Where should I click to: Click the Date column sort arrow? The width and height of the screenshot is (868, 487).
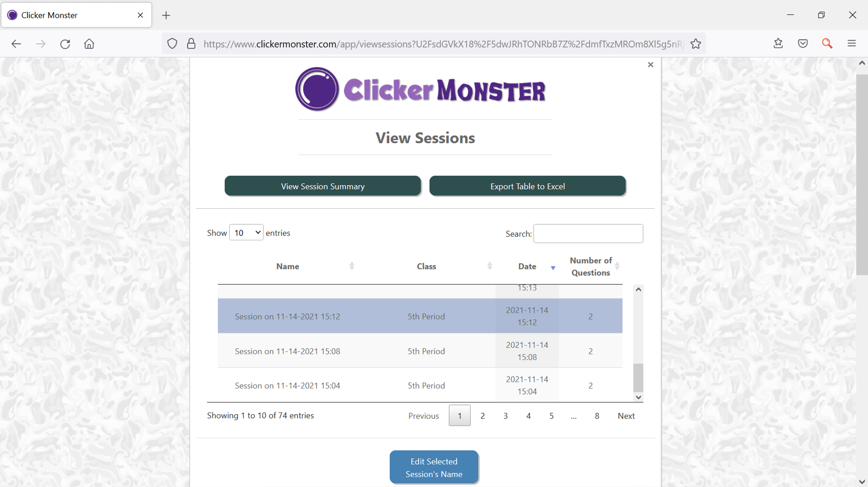tap(552, 268)
